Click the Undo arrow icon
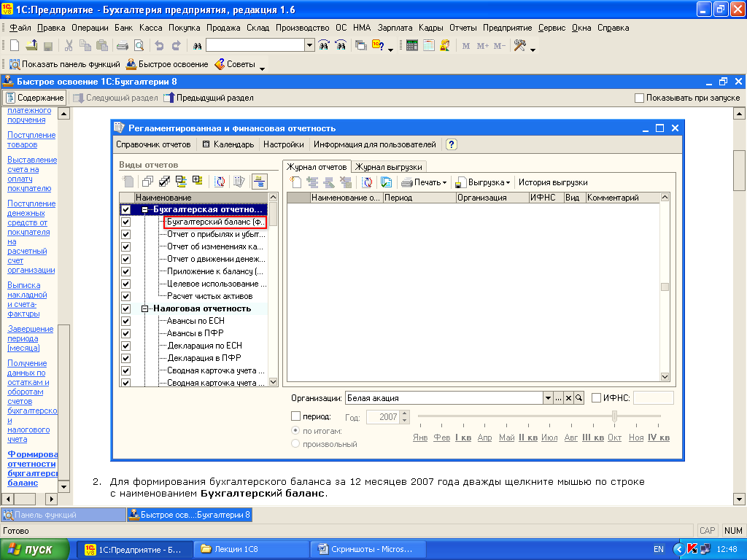The height and width of the screenshot is (560, 747). [159, 46]
